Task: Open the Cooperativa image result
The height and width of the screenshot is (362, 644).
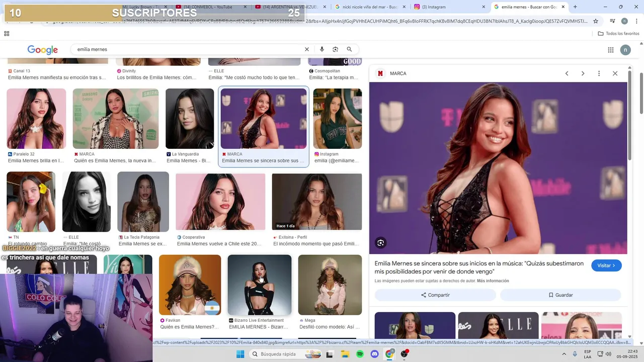Action: [220, 202]
